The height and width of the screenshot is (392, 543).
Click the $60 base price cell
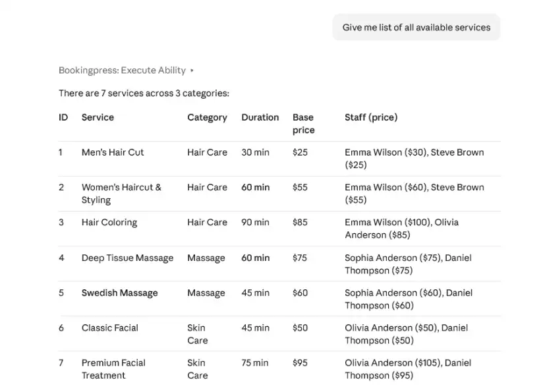coord(300,293)
